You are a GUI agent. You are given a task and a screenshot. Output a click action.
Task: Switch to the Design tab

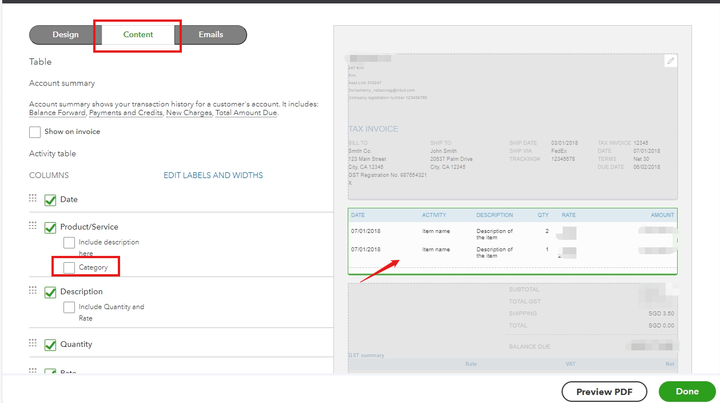[65, 34]
